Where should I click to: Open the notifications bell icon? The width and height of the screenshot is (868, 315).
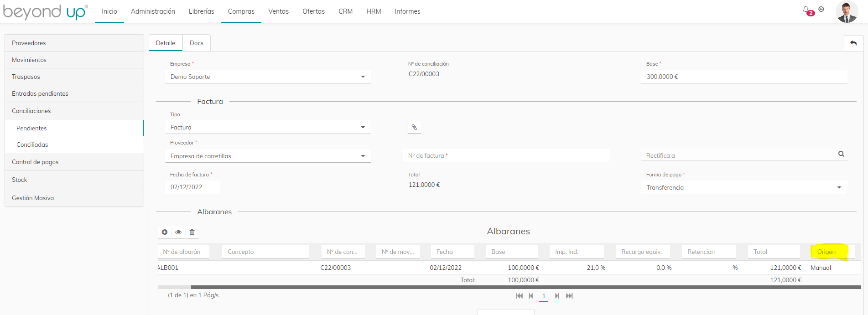pyautogui.click(x=806, y=10)
